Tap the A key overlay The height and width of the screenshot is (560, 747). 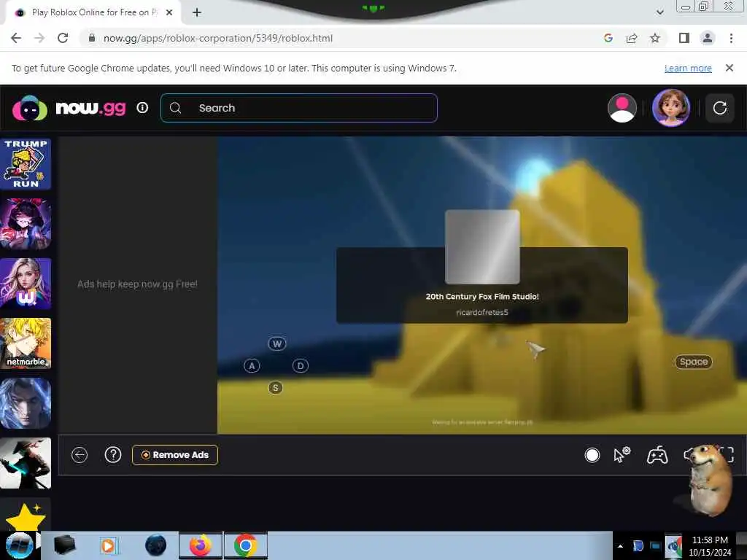(252, 366)
